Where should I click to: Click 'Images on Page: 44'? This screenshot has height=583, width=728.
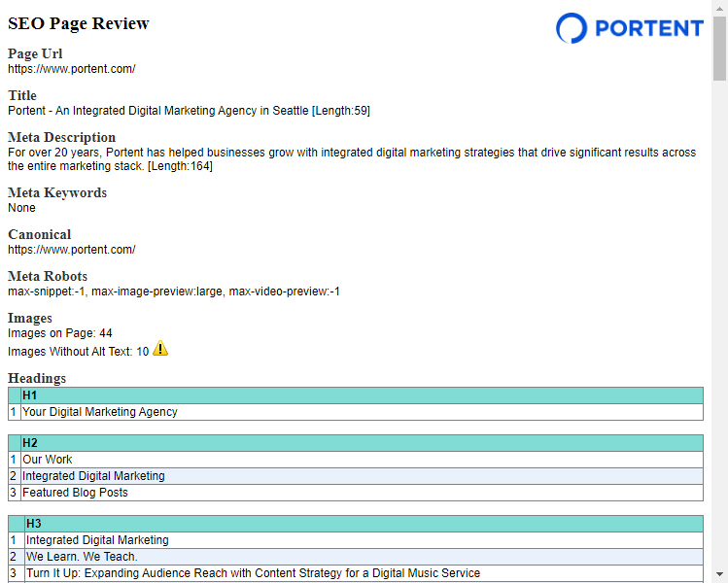(x=60, y=333)
